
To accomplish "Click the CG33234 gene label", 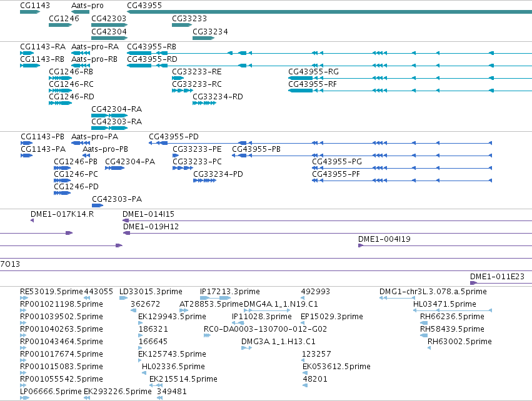I will tap(210, 31).
